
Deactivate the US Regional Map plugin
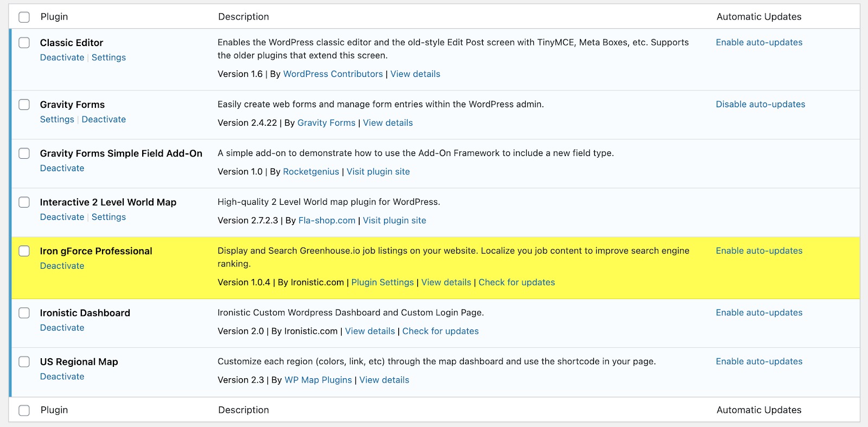(62, 376)
